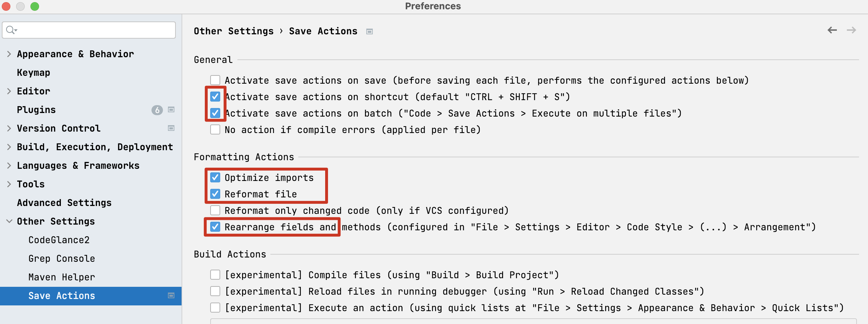The image size is (868, 324).
Task: Open the Advanced Settings page
Action: click(x=64, y=203)
